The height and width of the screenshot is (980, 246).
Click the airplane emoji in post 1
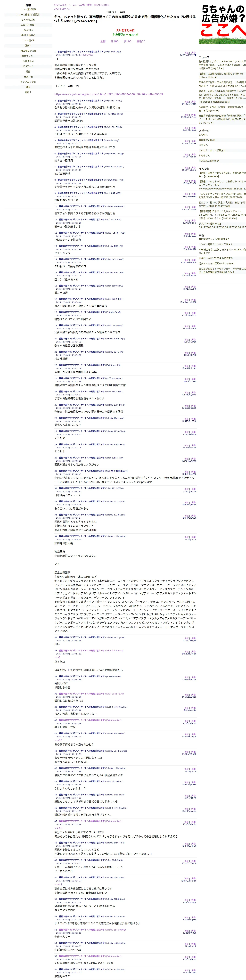(58, 59)
